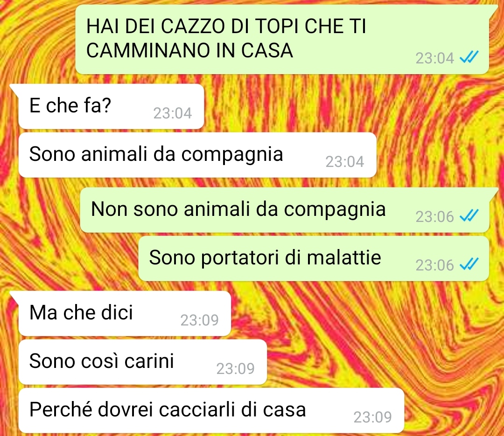Select the 'E che fa?' message
504x436 pixels.
[111, 106]
